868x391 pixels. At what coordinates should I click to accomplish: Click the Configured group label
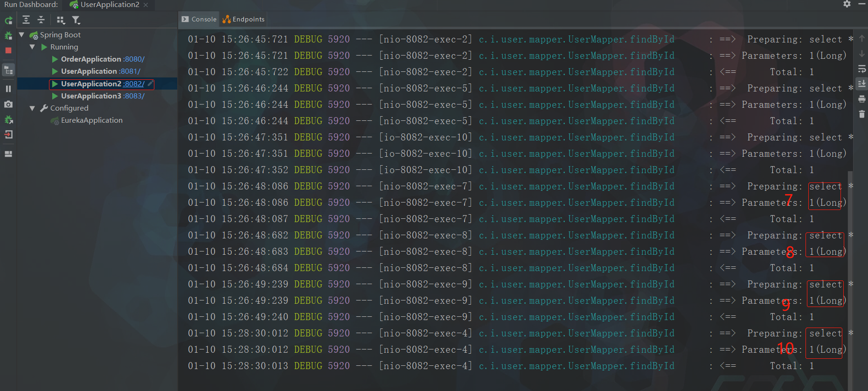click(x=69, y=108)
